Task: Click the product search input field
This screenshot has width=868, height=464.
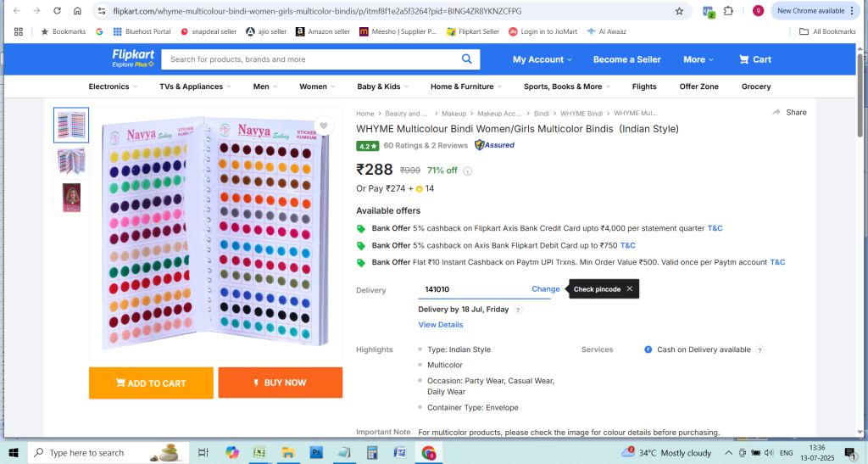Action: click(x=310, y=59)
